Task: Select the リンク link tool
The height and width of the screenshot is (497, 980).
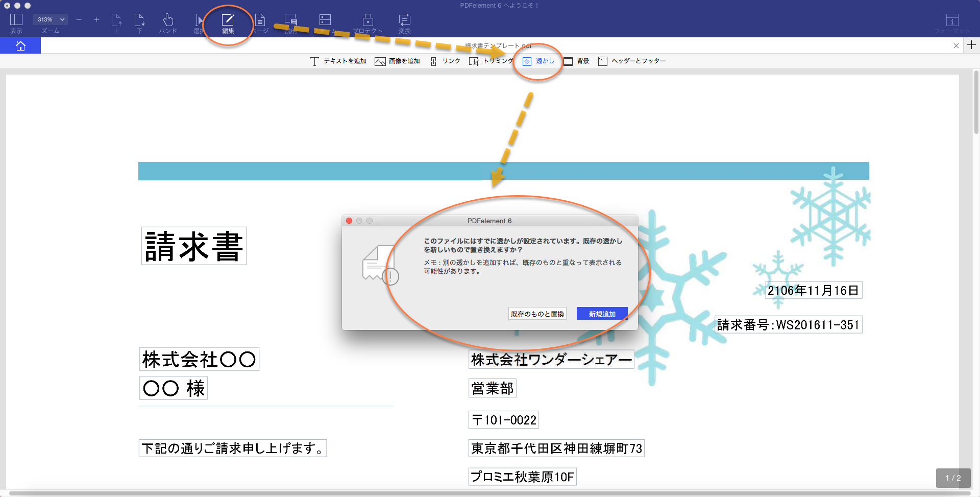Action: (x=445, y=61)
